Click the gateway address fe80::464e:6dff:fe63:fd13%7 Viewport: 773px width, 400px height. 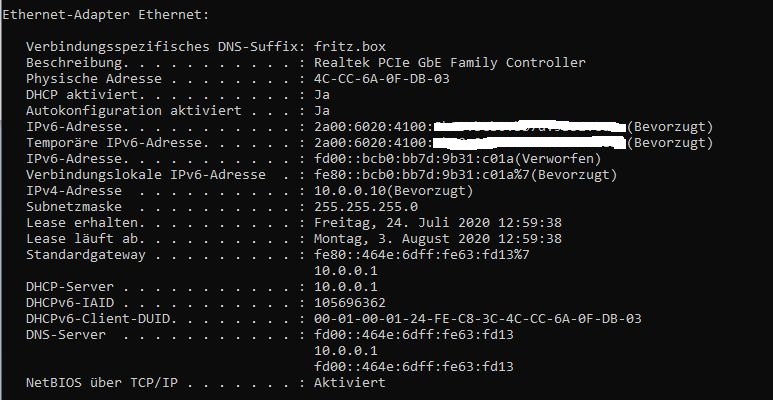point(422,255)
